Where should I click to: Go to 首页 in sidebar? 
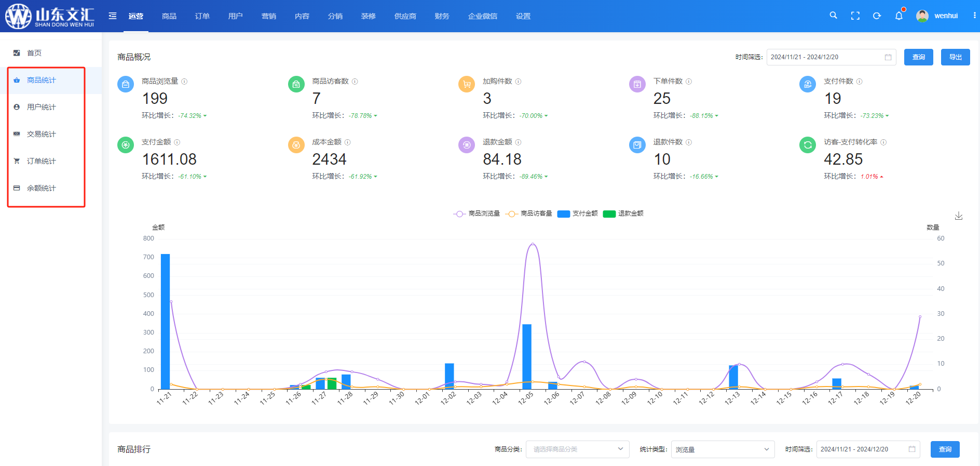51,53
